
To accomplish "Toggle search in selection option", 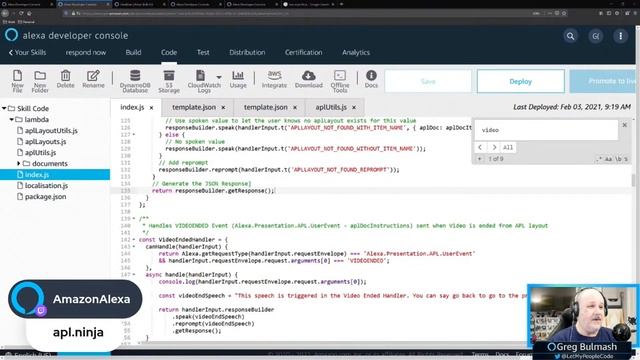I will click(x=626, y=159).
